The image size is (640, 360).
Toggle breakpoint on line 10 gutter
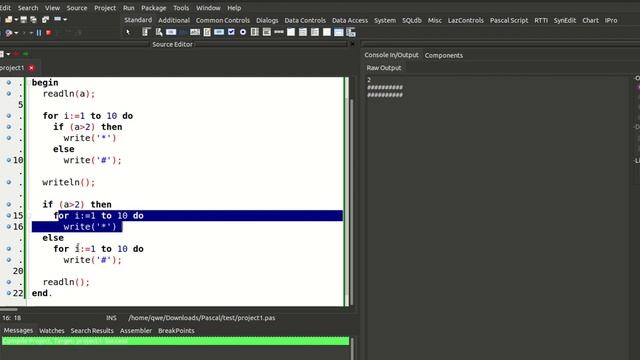(x=8, y=160)
